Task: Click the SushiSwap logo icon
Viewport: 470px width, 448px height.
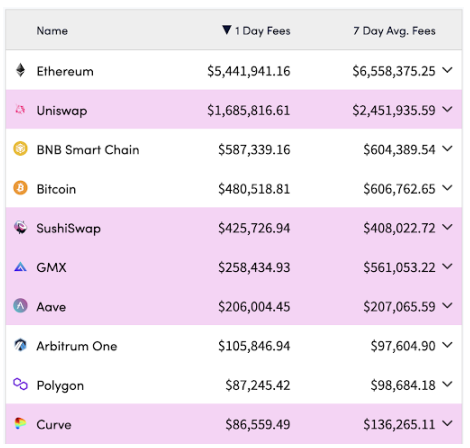Action: [x=20, y=227]
